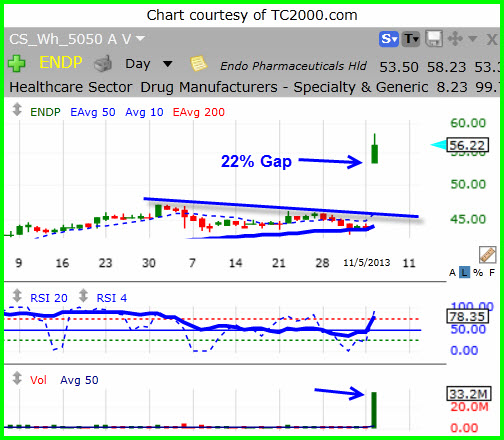Click the floppy disk save icon

(434, 39)
